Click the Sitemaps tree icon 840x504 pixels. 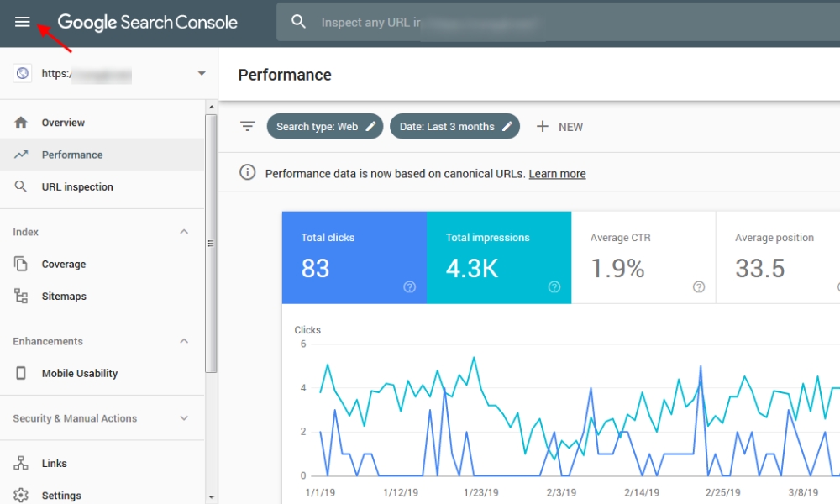tap(21, 296)
